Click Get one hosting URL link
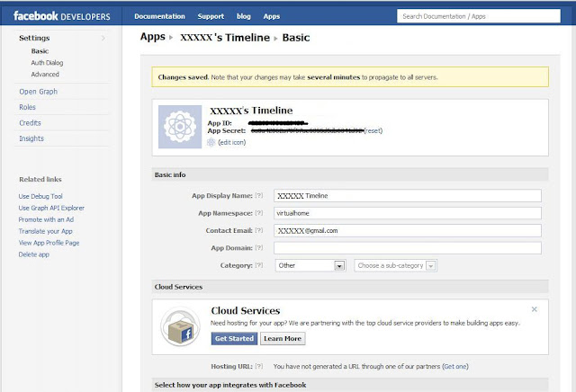Screen dimensions: 576x392 coord(455,366)
